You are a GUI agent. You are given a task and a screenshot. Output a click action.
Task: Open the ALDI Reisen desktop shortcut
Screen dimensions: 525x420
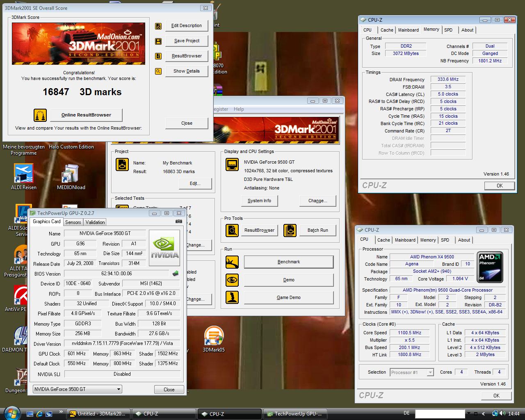coord(23,177)
